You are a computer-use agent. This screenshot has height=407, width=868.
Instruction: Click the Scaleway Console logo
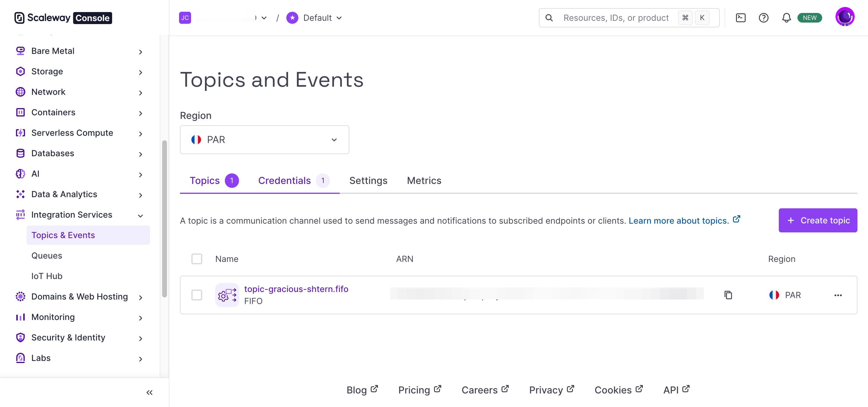click(63, 17)
